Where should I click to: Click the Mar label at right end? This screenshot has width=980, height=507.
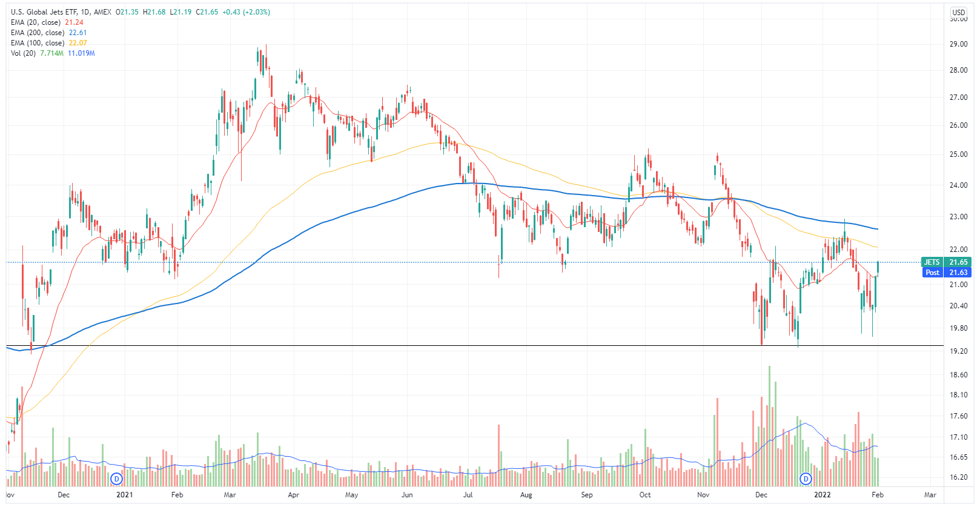(x=930, y=495)
